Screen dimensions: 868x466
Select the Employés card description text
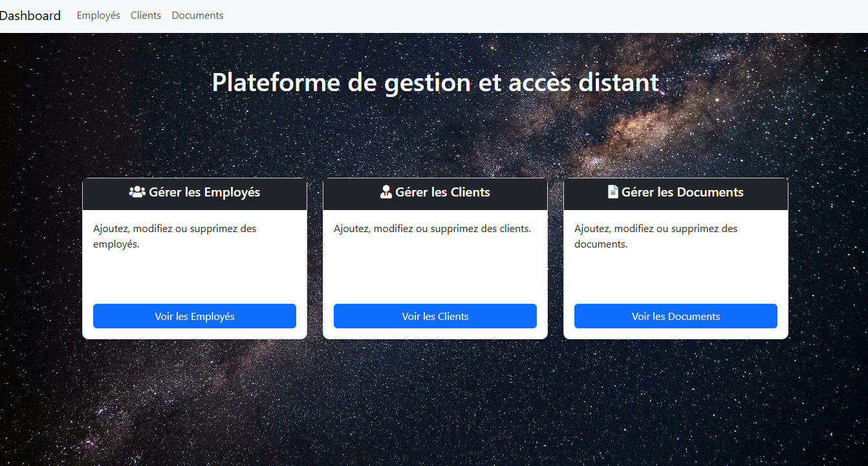(x=175, y=236)
